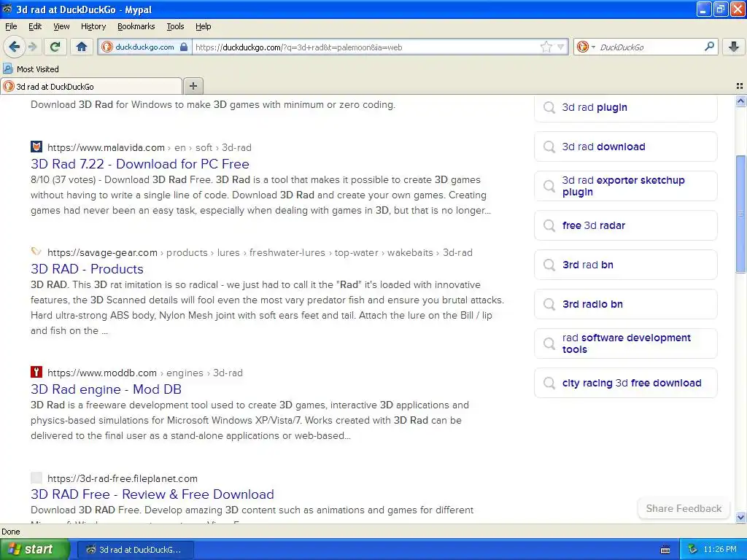Open the URL history dropdown arrow
The height and width of the screenshot is (560, 747).
pos(561,47)
